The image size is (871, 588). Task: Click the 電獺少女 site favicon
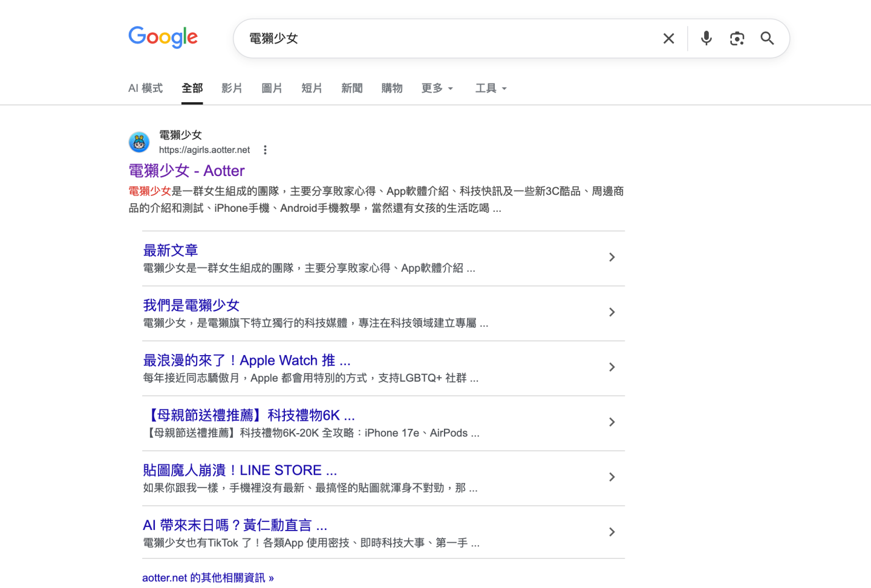coord(139,142)
